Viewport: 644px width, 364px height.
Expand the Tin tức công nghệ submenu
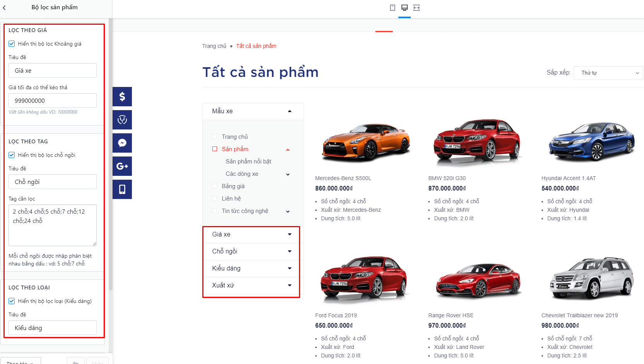(288, 211)
